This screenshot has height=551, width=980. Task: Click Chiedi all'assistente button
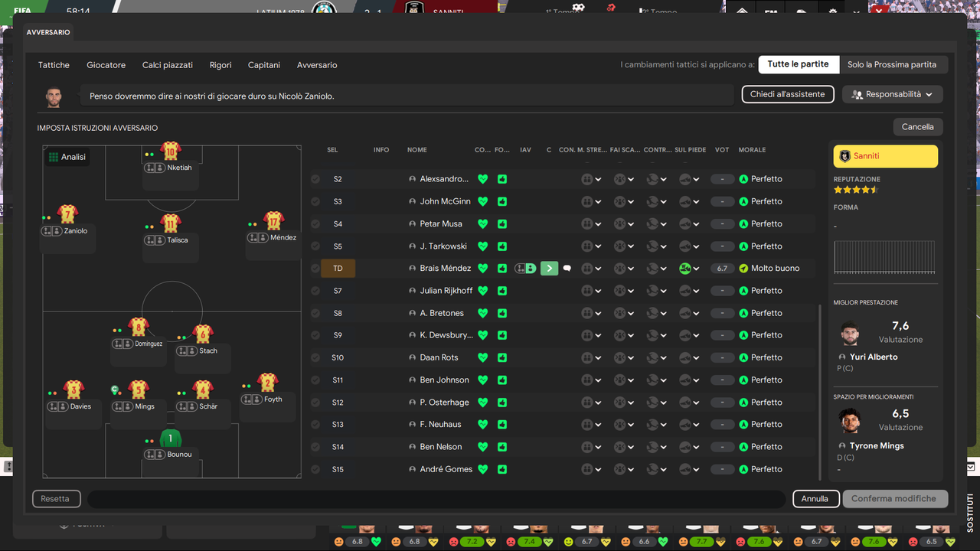[x=788, y=94]
